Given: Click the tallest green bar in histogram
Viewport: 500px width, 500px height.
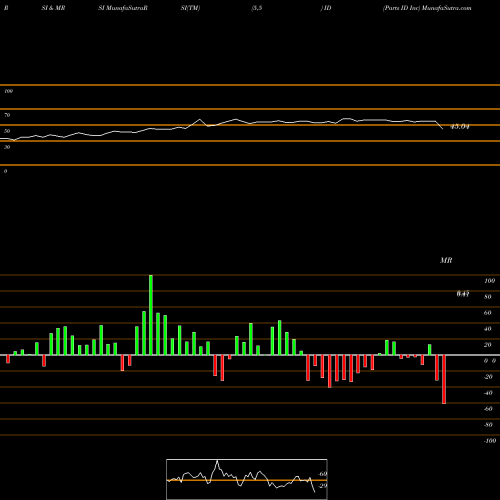Looking at the screenshot, I should click(151, 315).
